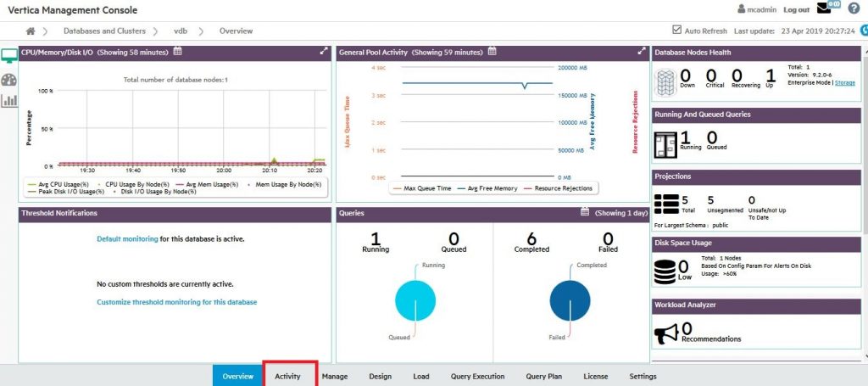Expand the CPU/Memory/Disk I/O chart to fullscreen
868x386 pixels.
[x=323, y=52]
